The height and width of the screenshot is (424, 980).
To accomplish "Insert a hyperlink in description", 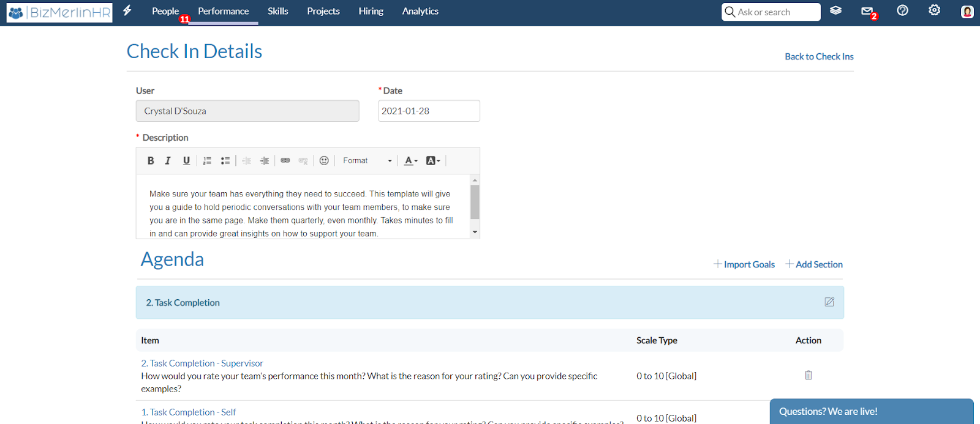I will pyautogui.click(x=285, y=161).
